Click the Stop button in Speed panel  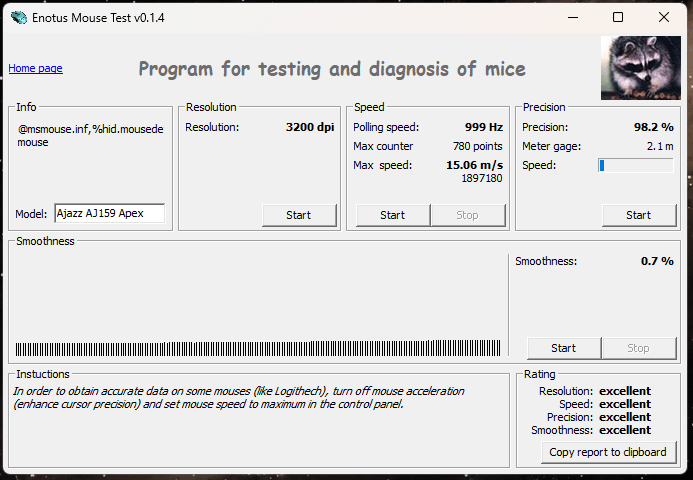point(467,215)
